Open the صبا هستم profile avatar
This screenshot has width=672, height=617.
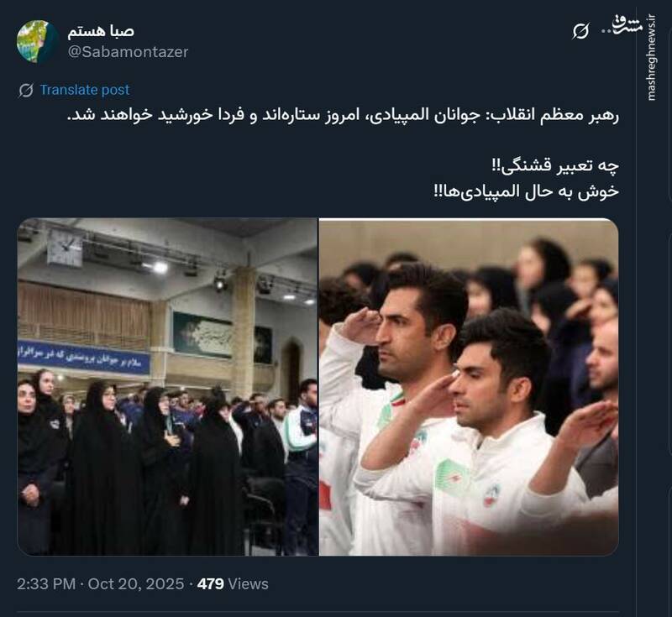pyautogui.click(x=38, y=41)
